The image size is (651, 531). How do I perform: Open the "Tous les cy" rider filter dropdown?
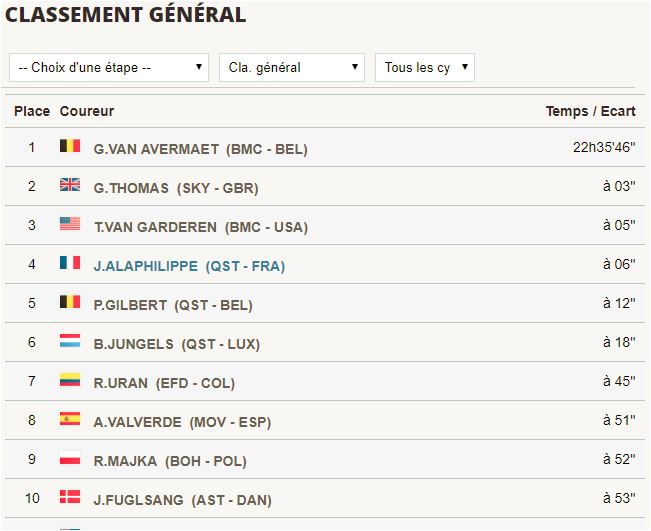pyautogui.click(x=425, y=67)
